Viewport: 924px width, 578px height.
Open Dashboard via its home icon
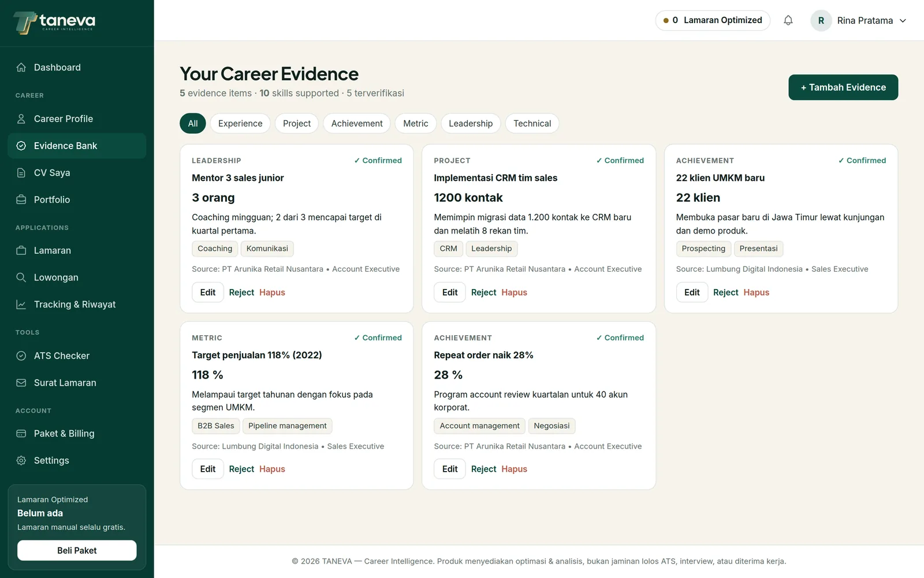(21, 68)
